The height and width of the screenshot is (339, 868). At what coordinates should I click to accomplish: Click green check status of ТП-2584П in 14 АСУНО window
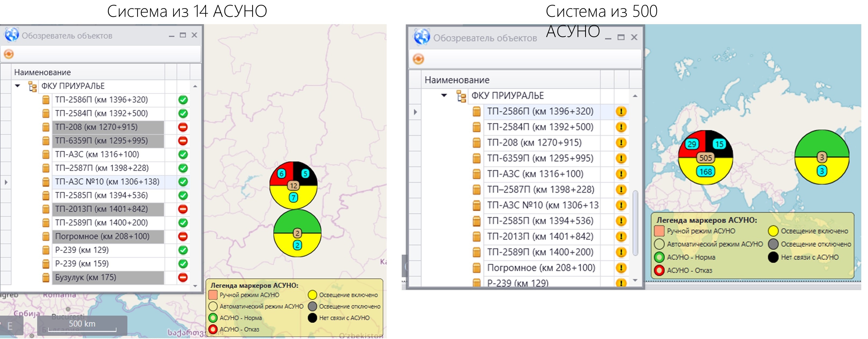point(183,113)
